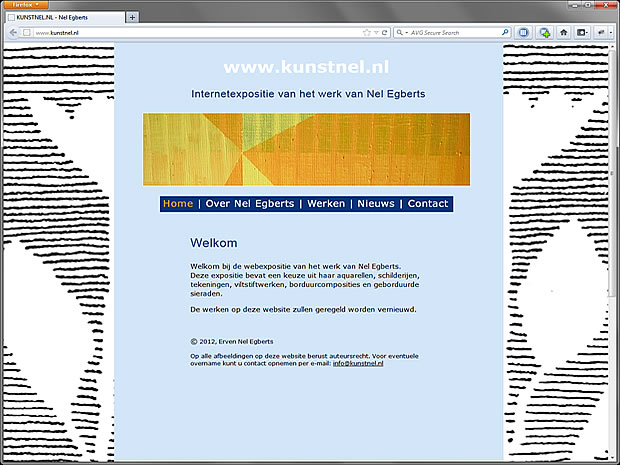Open the Home navigation link
This screenshot has height=465, width=620.
click(x=178, y=204)
